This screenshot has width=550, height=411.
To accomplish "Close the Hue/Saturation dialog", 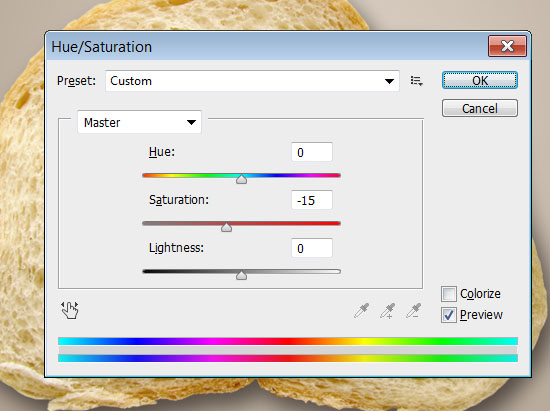I will pyautogui.click(x=507, y=46).
